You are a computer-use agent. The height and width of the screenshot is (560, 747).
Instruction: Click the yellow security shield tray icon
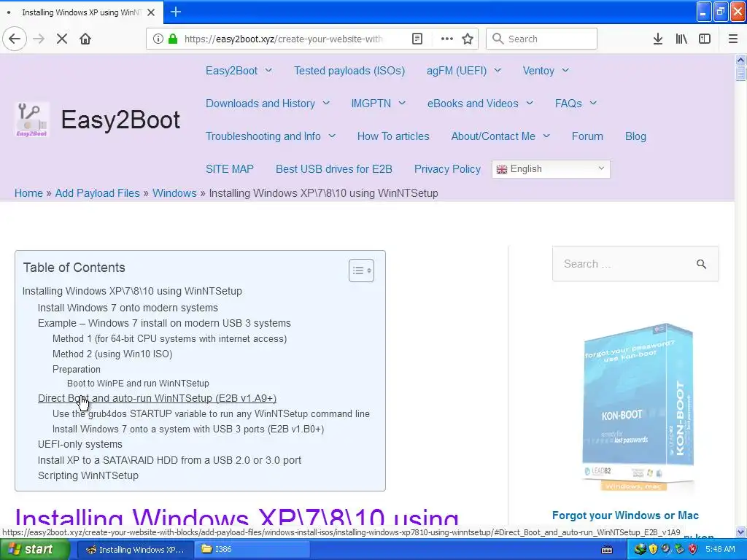[x=653, y=549]
